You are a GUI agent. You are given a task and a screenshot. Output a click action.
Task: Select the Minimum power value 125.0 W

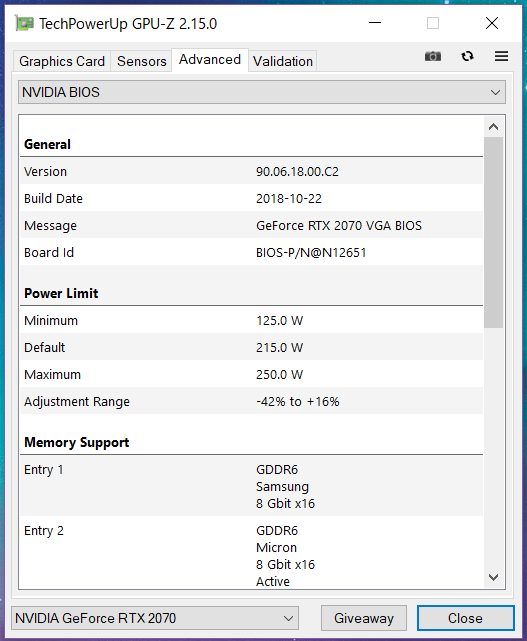(x=279, y=320)
